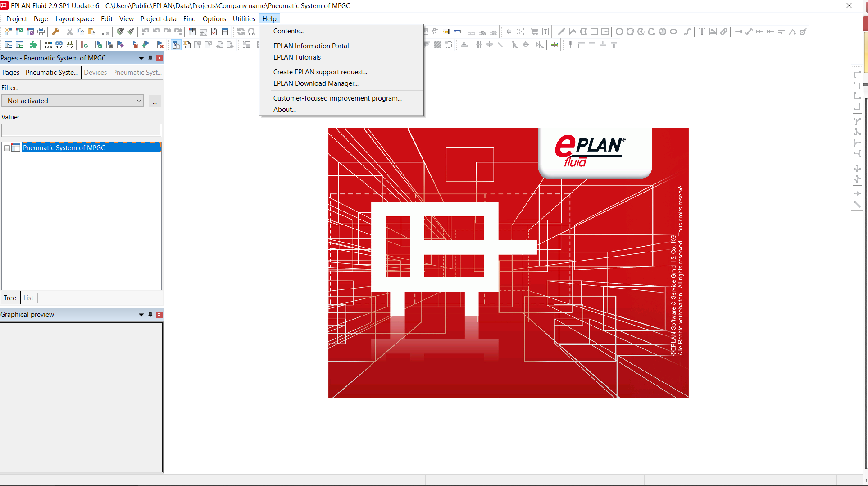Open the Pages panel dropdown arrow menu

(141, 58)
